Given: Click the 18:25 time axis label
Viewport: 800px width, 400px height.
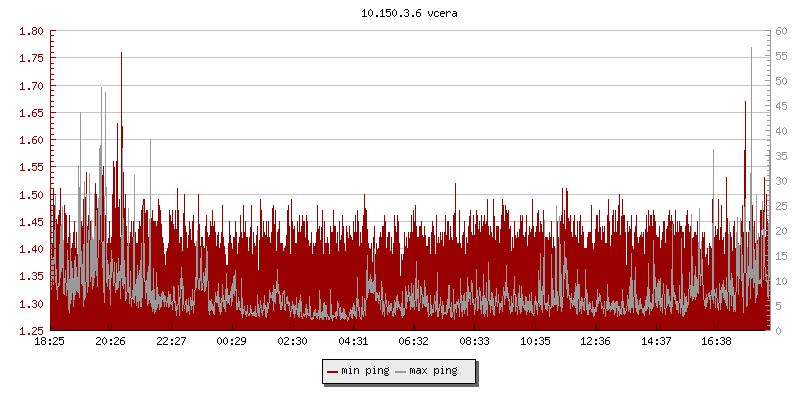Looking at the screenshot, I should [x=50, y=341].
